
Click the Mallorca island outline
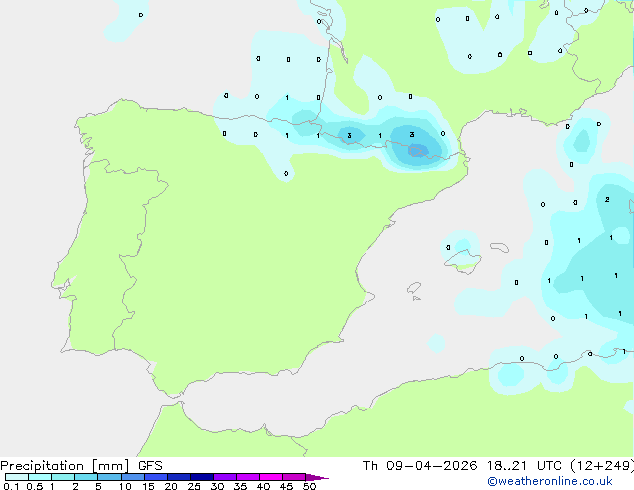(x=463, y=260)
